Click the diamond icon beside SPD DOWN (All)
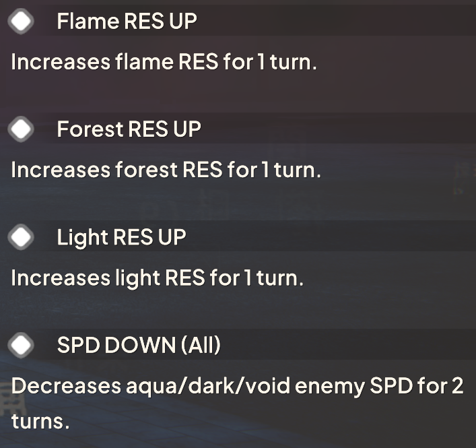Image resolution: width=476 pixels, height=448 pixels. [21, 345]
